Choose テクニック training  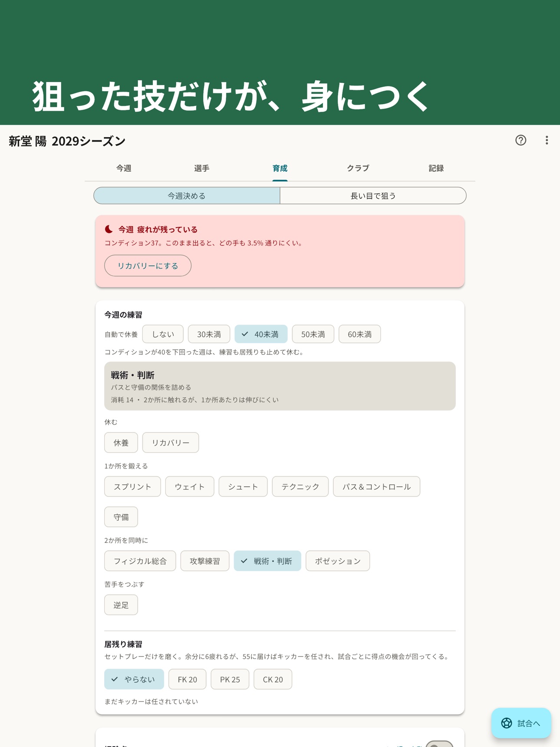pyautogui.click(x=300, y=486)
